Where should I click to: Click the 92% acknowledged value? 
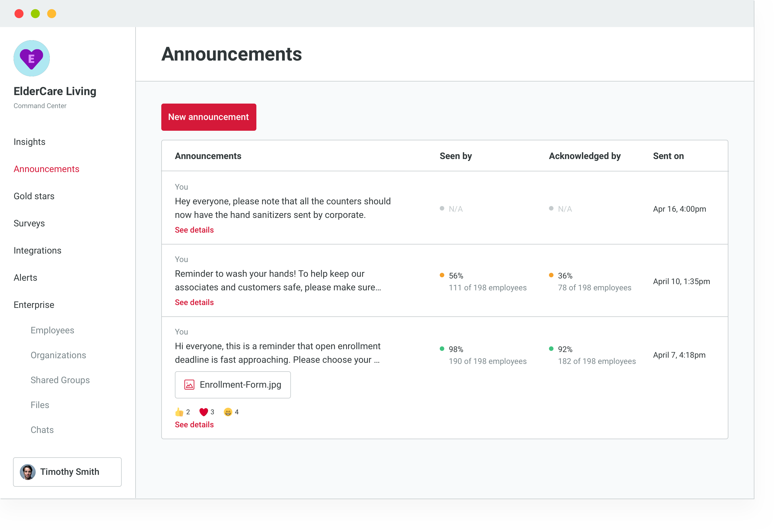[565, 349]
